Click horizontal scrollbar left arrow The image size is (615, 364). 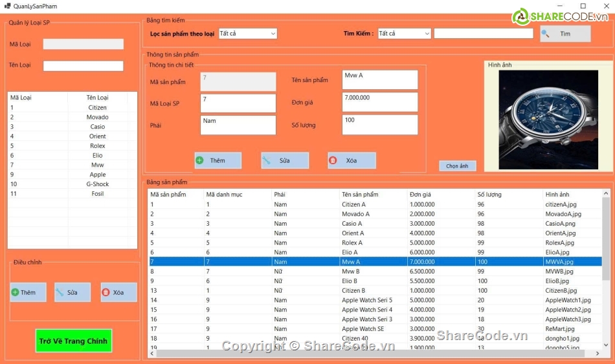pos(152,354)
